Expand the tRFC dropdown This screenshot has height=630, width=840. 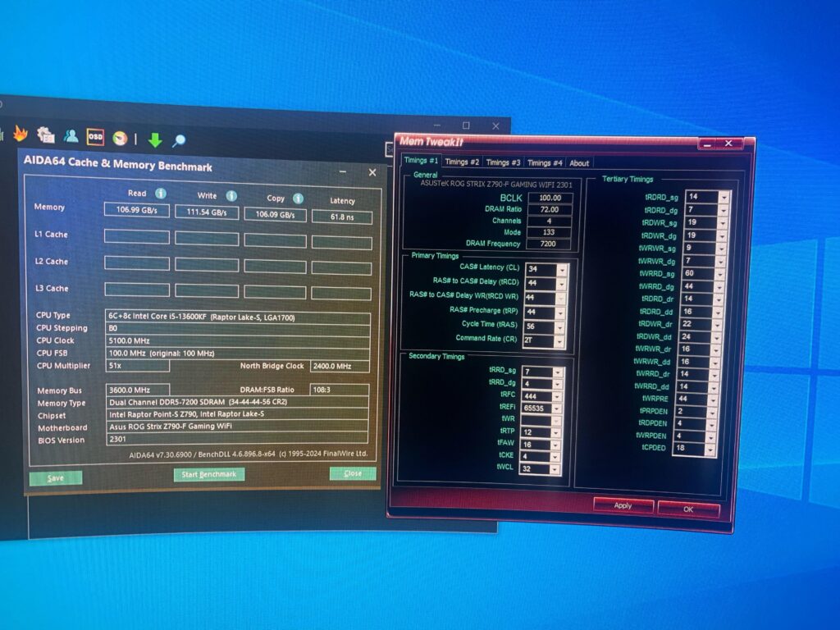(x=557, y=396)
